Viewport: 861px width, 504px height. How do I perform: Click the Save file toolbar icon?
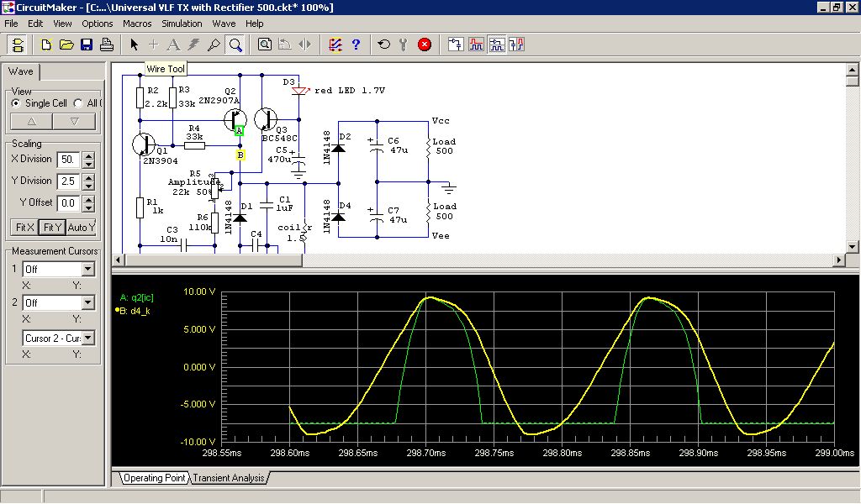click(x=86, y=45)
